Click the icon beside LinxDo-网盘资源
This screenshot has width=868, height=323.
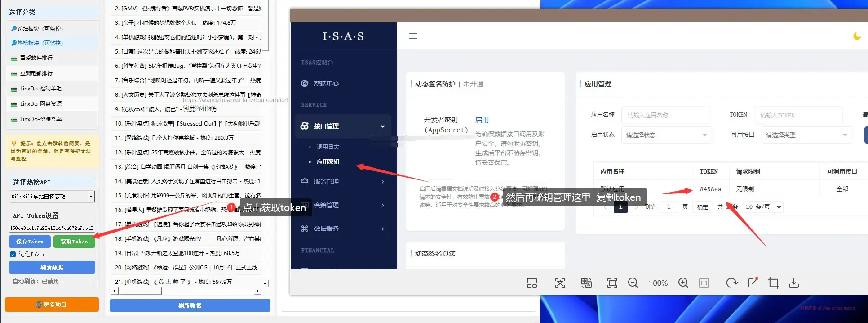(x=14, y=105)
